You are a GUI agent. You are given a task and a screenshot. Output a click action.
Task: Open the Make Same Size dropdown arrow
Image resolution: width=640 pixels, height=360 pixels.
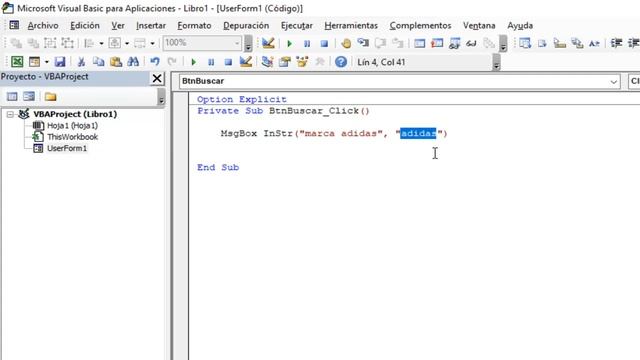152,43
